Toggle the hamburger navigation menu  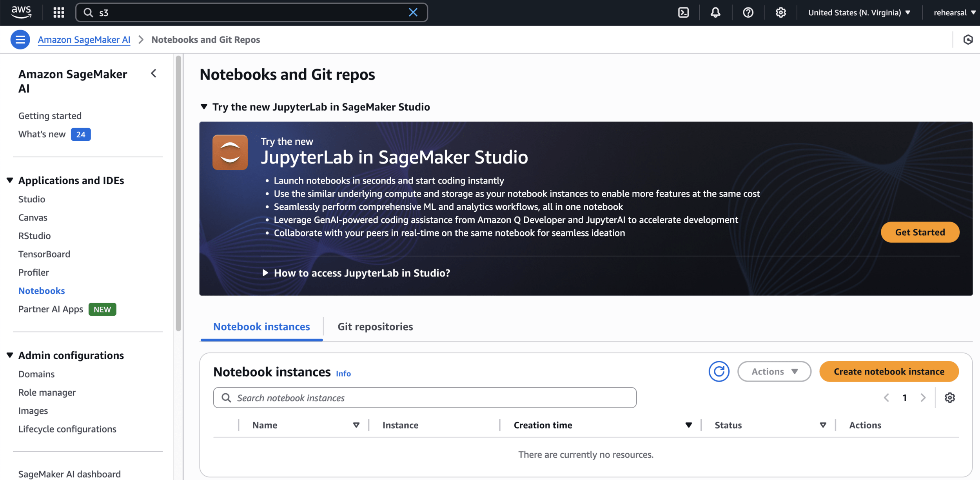coord(20,40)
